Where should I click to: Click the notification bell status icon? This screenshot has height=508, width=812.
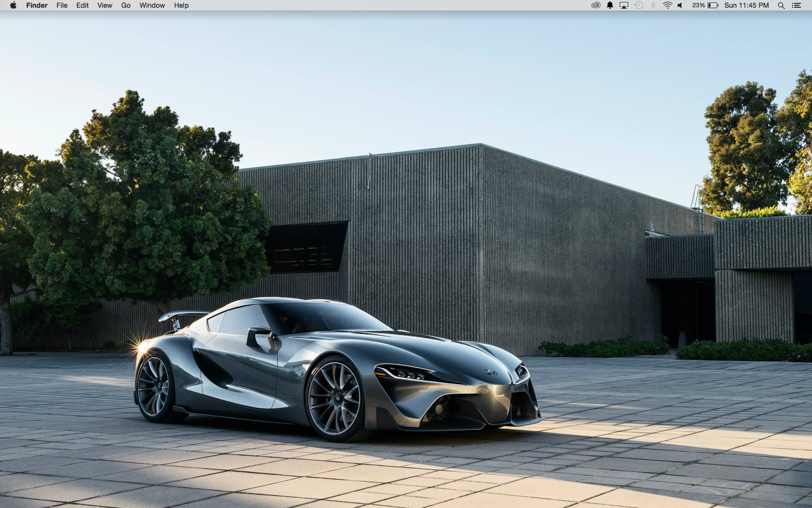point(610,5)
